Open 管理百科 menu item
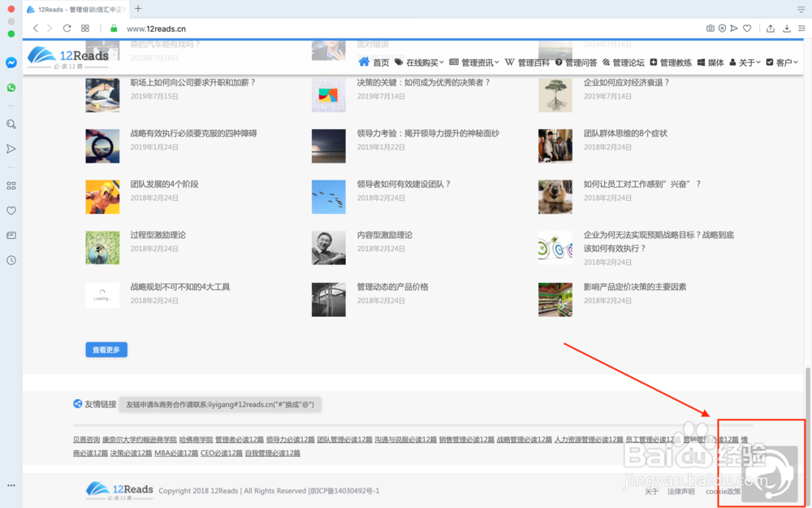This screenshot has height=508, width=812. click(x=527, y=63)
